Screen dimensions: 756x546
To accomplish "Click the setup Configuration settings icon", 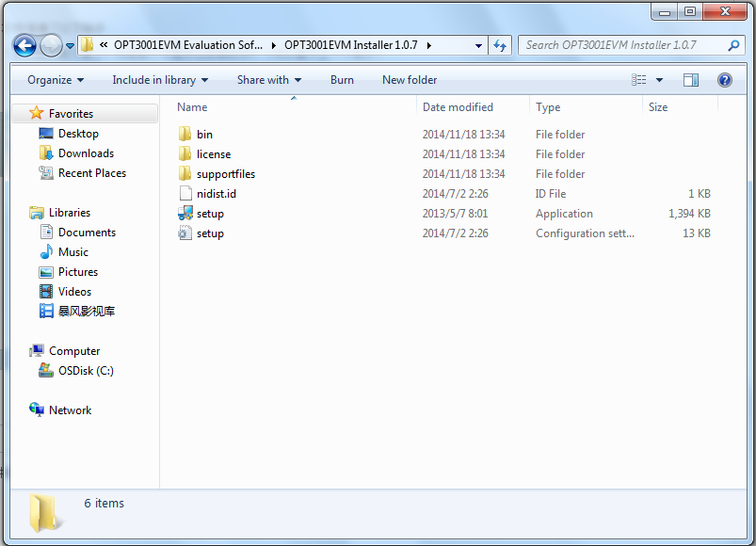I will [185, 233].
